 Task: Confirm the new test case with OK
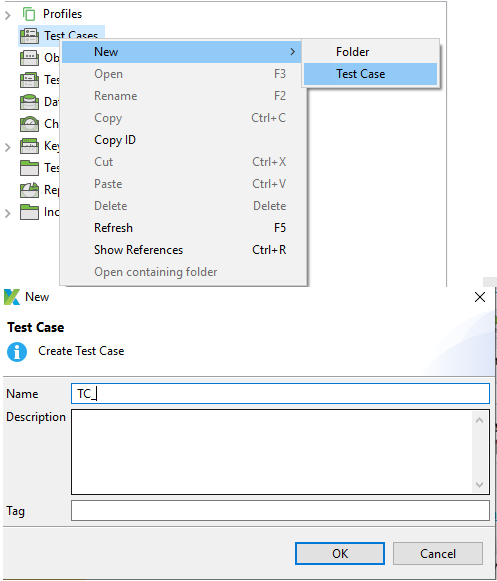340,554
